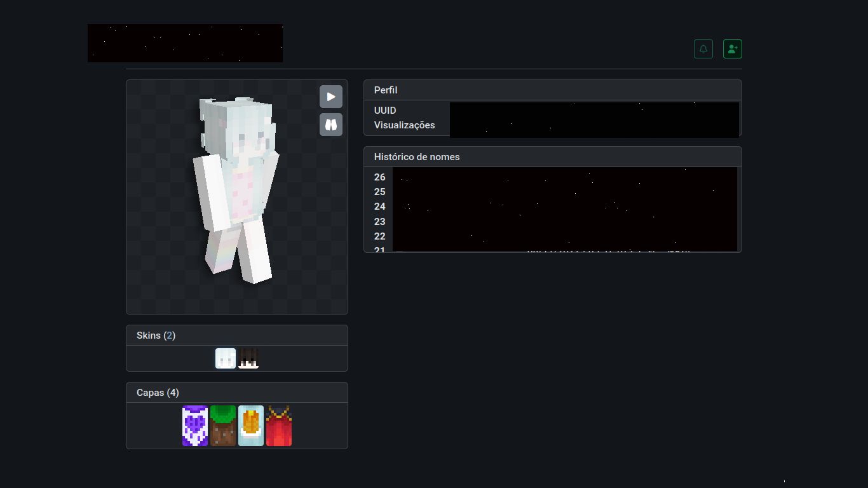
Task: Choose the light blue cape with orange emblem
Action: [x=251, y=426]
